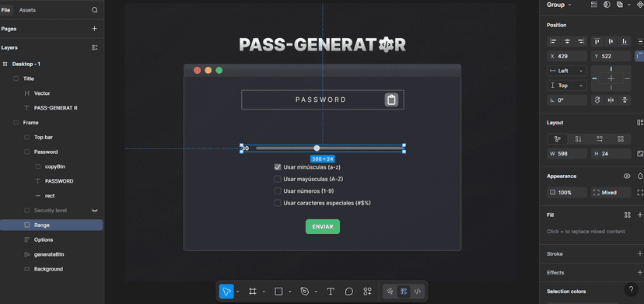Select the Text tool
The image size is (644, 304).
click(x=331, y=292)
